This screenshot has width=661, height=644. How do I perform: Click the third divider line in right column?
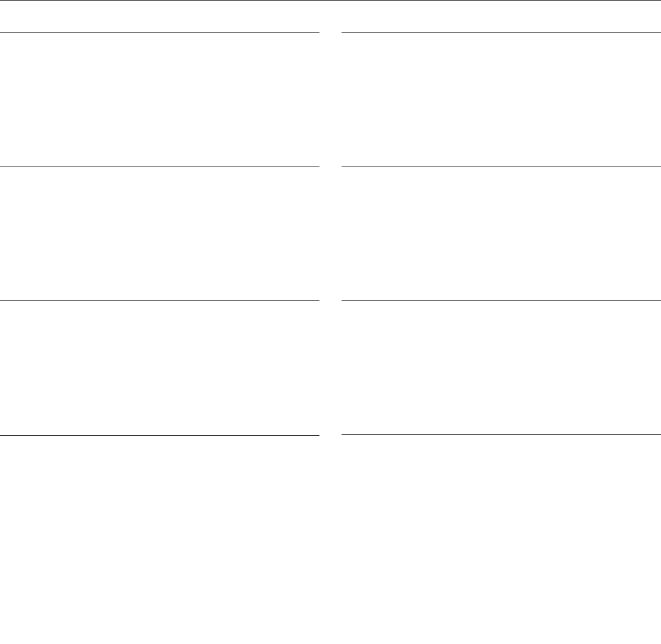click(x=501, y=301)
